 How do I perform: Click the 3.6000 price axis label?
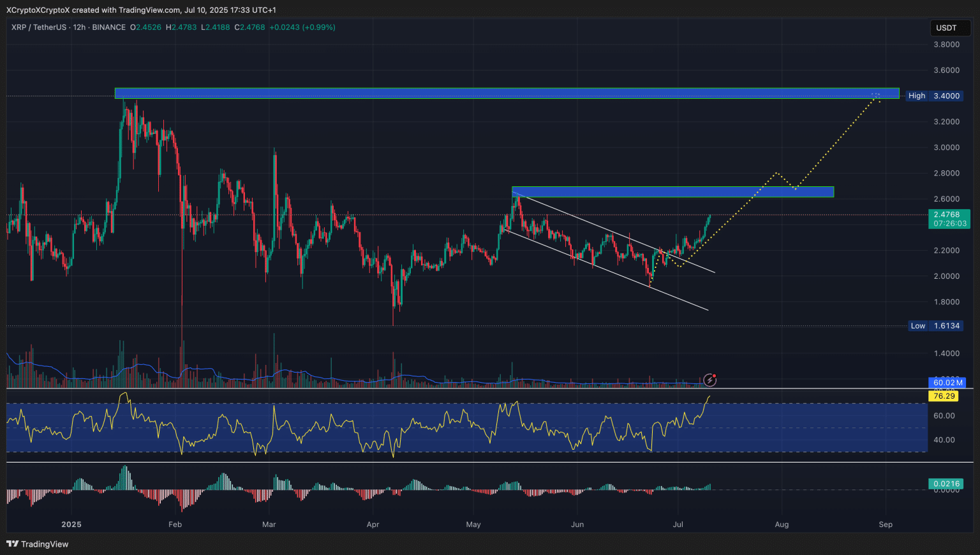[946, 70]
